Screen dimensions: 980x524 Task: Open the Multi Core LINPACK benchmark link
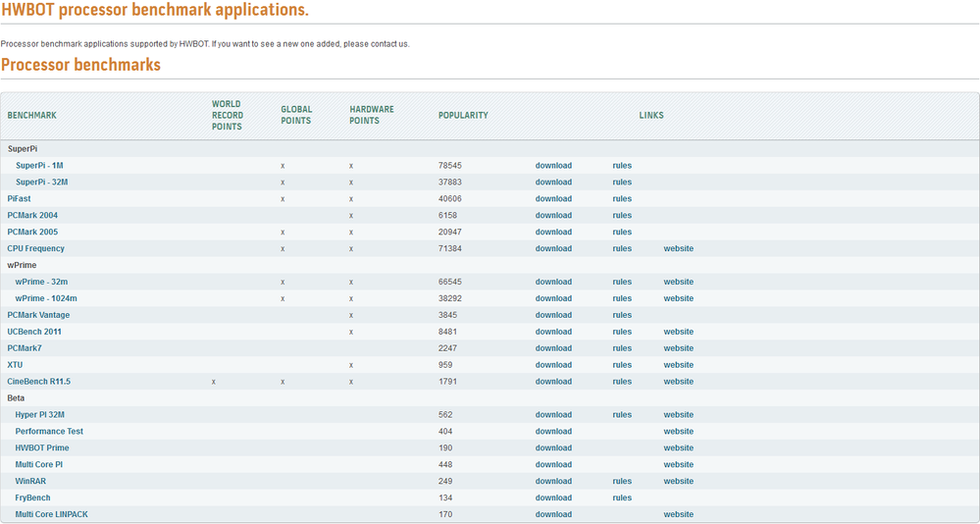(x=52, y=514)
